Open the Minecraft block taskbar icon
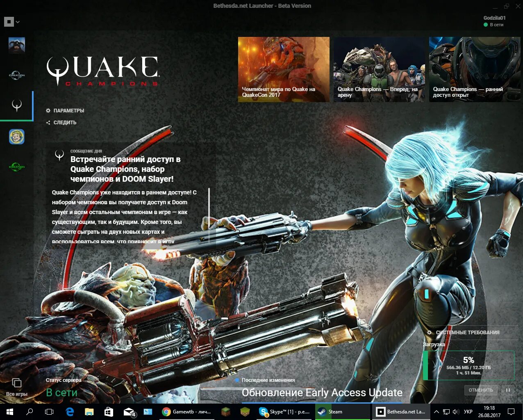The width and height of the screenshot is (523, 420). click(226, 412)
